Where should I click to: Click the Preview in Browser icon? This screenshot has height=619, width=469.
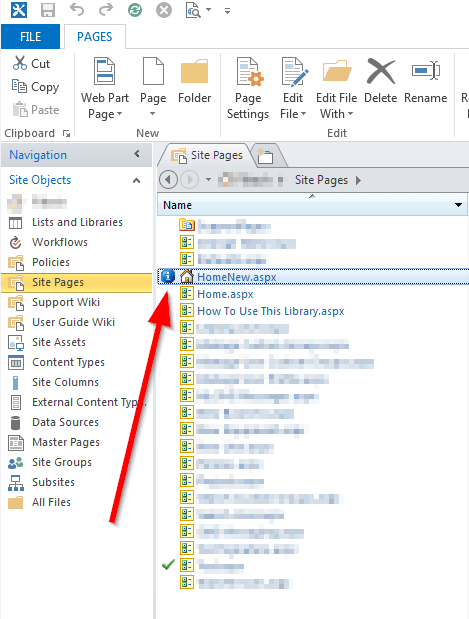point(193,10)
